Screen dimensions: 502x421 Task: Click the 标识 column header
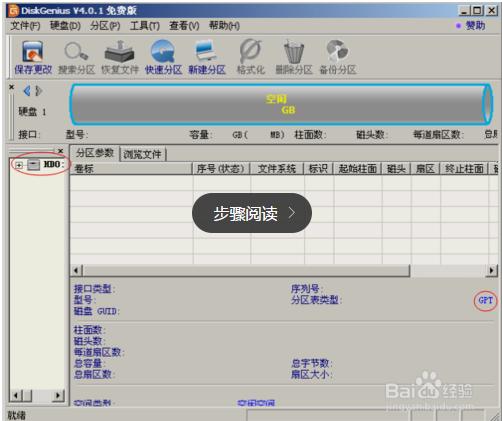(318, 169)
